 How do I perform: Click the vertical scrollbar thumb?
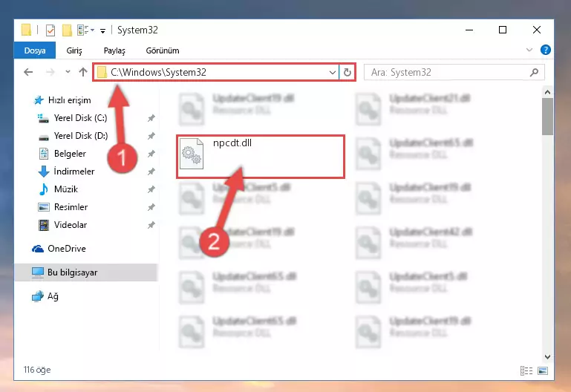547,117
